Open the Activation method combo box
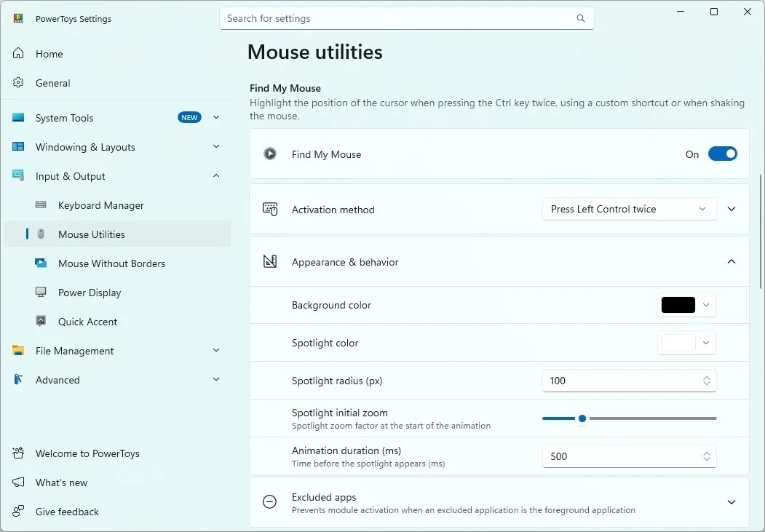The image size is (765, 532). 629,209
